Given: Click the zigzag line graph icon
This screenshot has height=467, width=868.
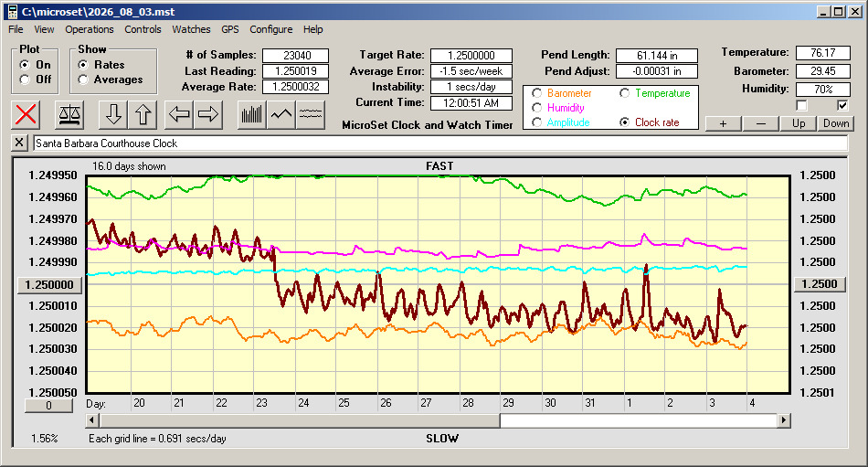Looking at the screenshot, I should 281,114.
